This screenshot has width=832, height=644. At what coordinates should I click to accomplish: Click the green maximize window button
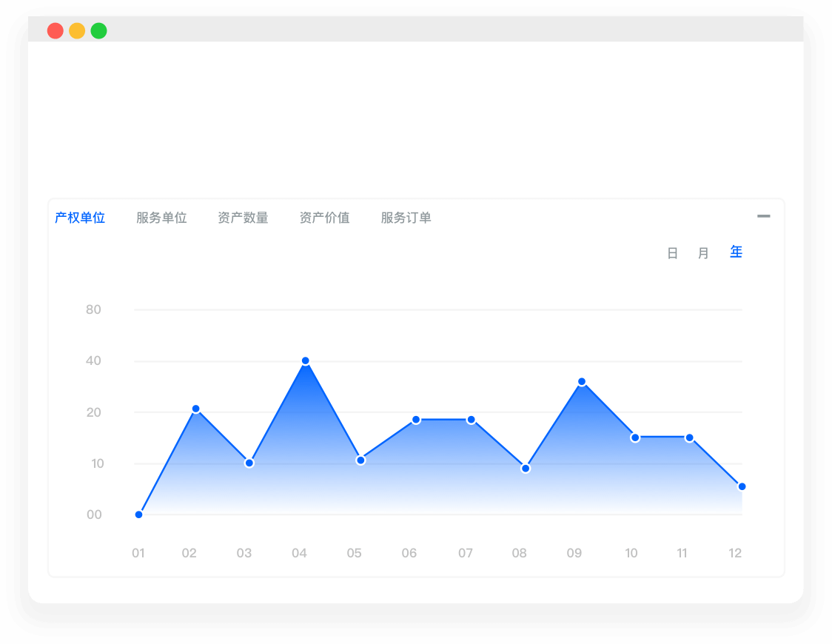point(98,31)
